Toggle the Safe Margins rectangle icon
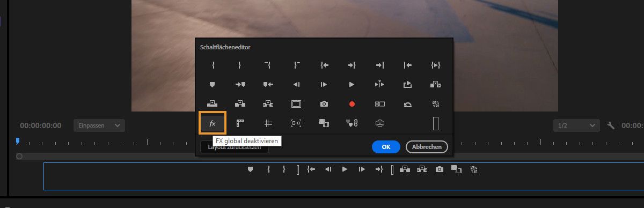This screenshot has width=644, height=208. point(296,103)
